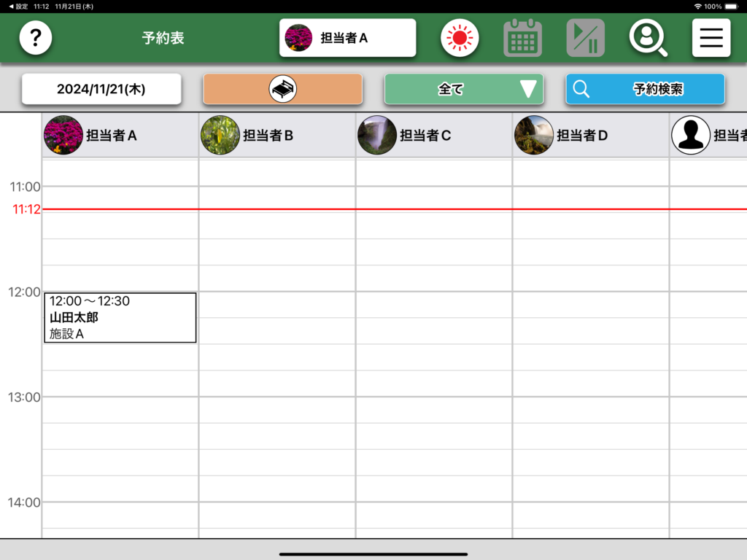
Task: Tap the 設定 back link in status bar
Action: click(18, 6)
